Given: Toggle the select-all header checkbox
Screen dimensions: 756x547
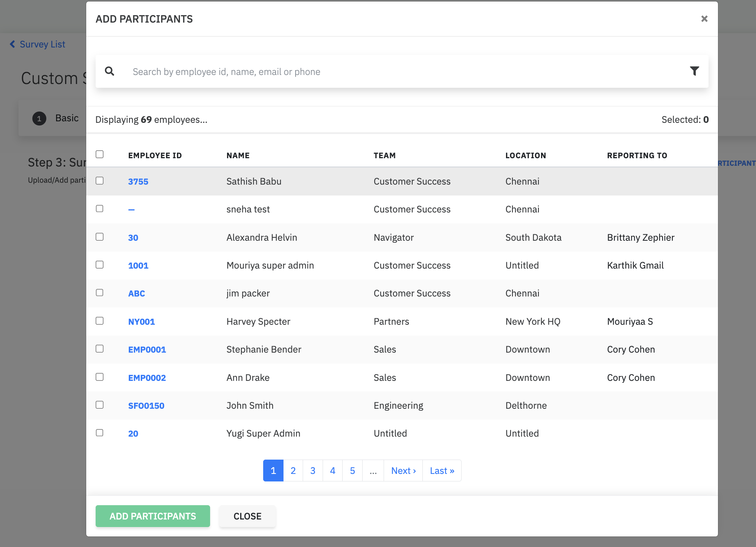Looking at the screenshot, I should coord(100,154).
